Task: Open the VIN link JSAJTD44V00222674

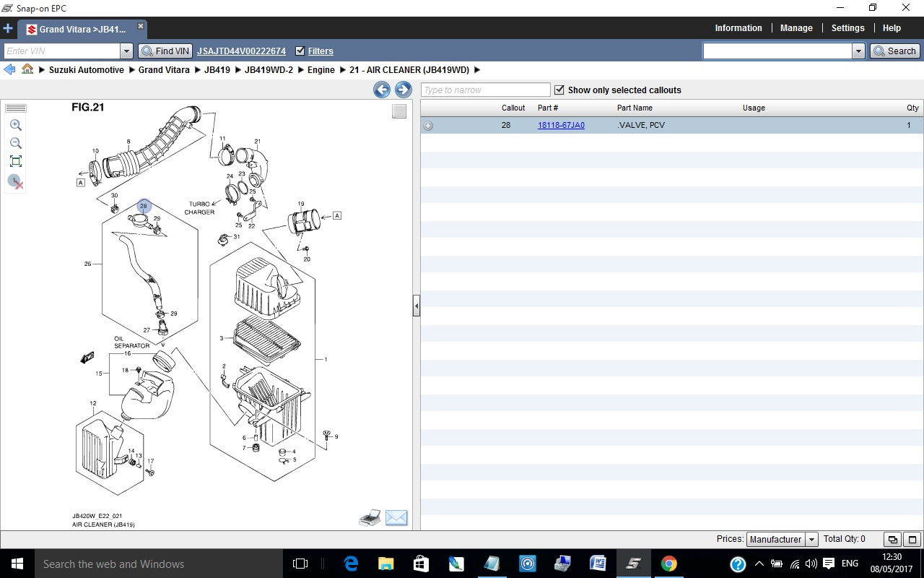Action: point(241,51)
